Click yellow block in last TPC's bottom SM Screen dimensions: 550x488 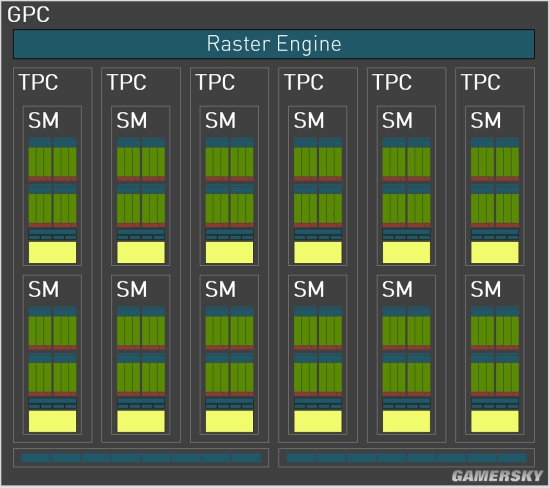pyautogui.click(x=495, y=421)
